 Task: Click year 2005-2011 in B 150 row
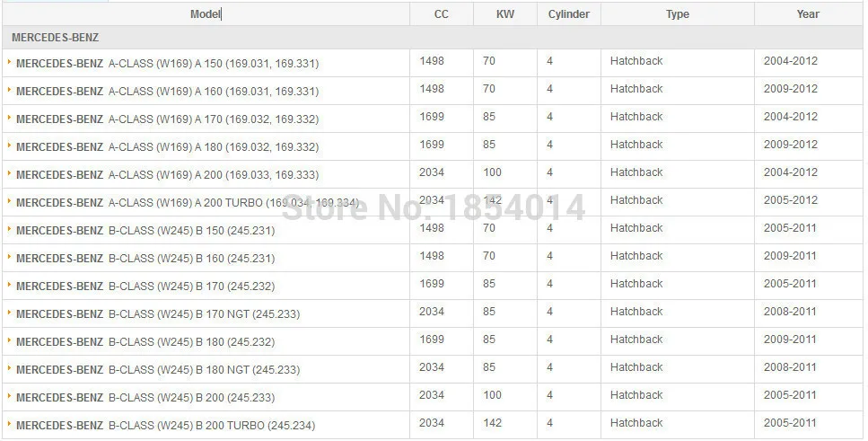coord(790,228)
